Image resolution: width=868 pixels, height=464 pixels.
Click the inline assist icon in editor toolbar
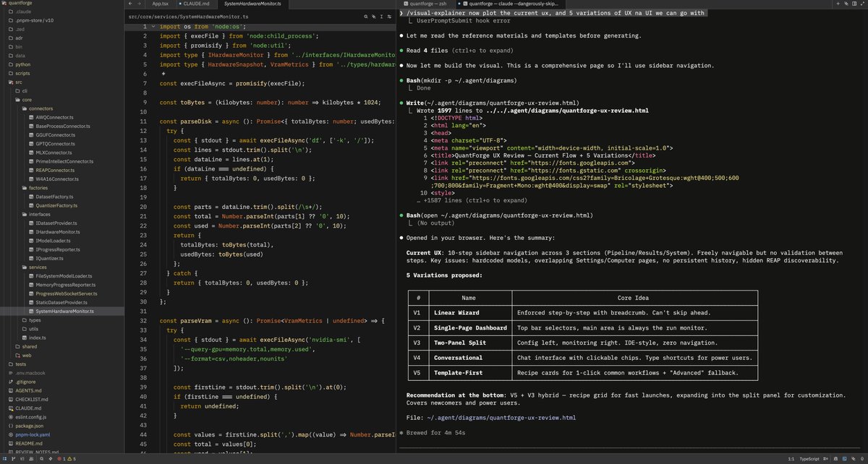coord(374,17)
